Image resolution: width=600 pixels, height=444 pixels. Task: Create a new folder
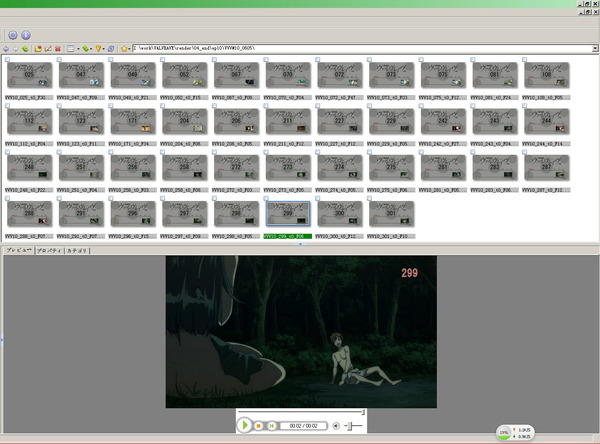[38, 49]
